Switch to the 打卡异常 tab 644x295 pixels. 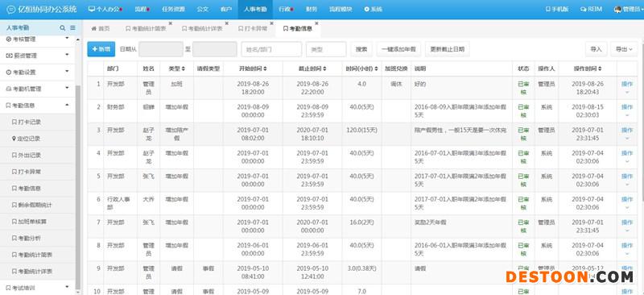tap(253, 29)
